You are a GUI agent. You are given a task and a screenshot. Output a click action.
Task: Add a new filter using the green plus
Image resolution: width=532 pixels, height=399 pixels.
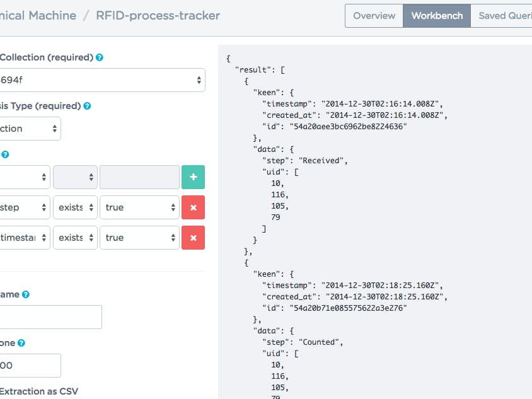193,177
